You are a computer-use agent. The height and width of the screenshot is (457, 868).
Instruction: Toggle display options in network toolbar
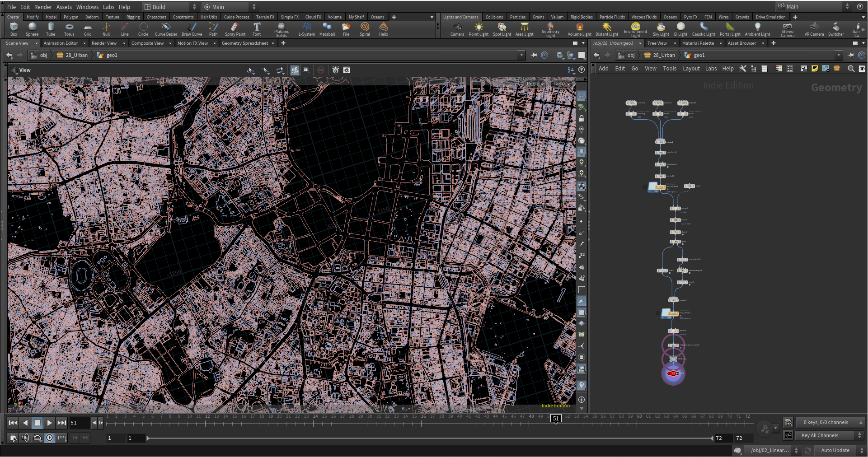[x=862, y=69]
